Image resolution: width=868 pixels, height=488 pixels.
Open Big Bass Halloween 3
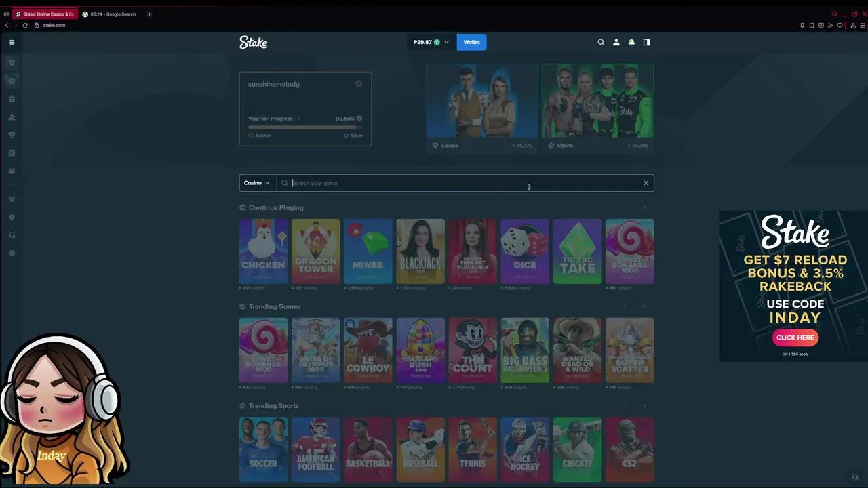(x=525, y=350)
